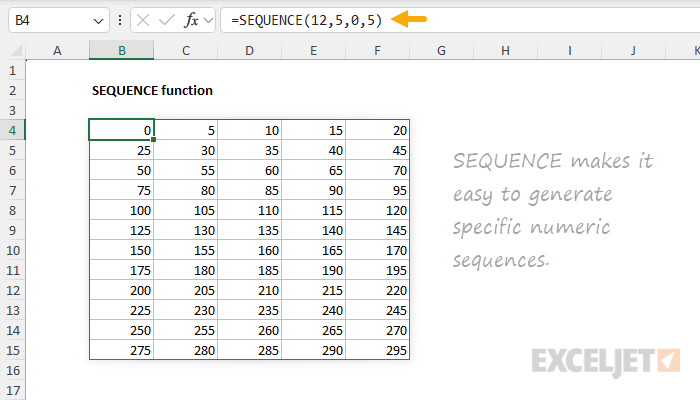Select column C header
The height and width of the screenshot is (400, 700).
click(186, 50)
